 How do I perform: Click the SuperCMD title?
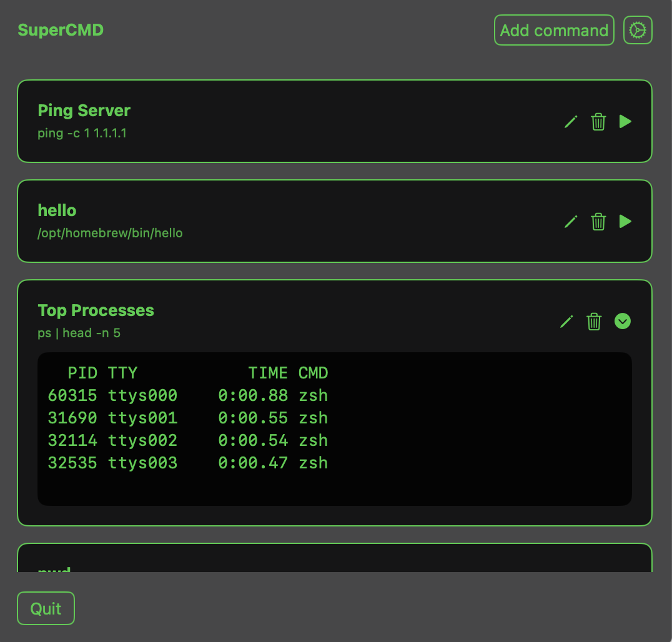tap(61, 30)
